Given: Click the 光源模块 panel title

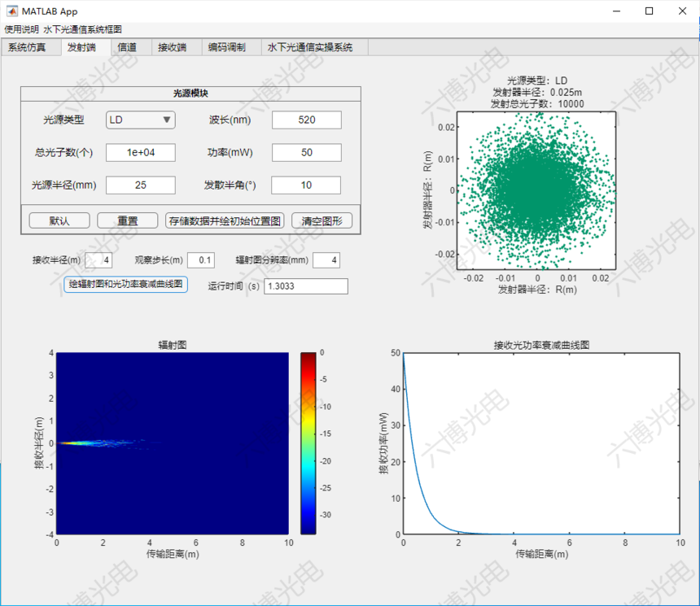Looking at the screenshot, I should tap(190, 94).
